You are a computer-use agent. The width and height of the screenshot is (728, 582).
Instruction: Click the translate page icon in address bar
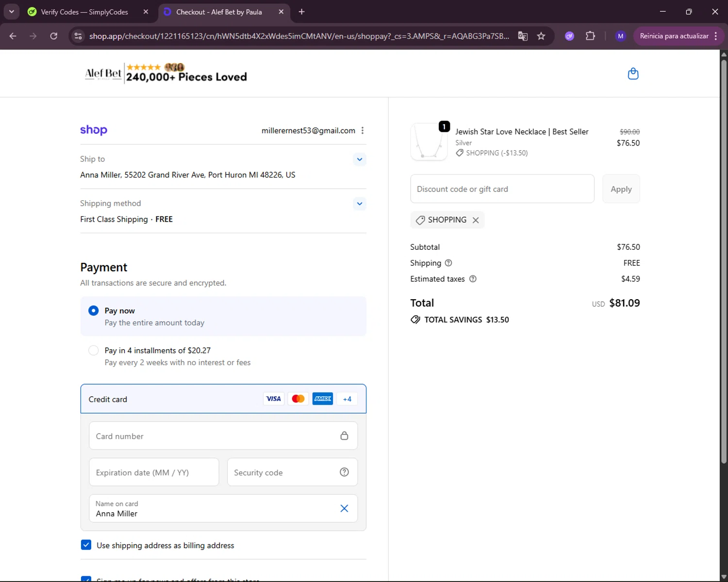click(523, 36)
